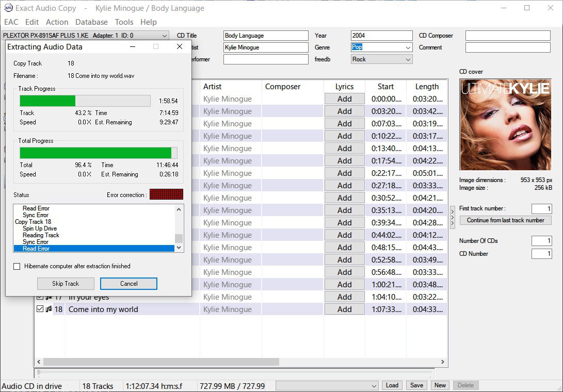This screenshot has height=392, width=563.
Task: Open the Genre dropdown showing Pop
Action: (x=408, y=47)
